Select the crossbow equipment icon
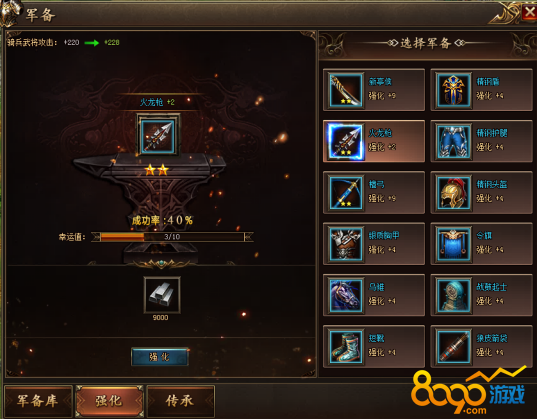Image resolution: width=537 pixels, height=419 pixels. click(x=346, y=193)
